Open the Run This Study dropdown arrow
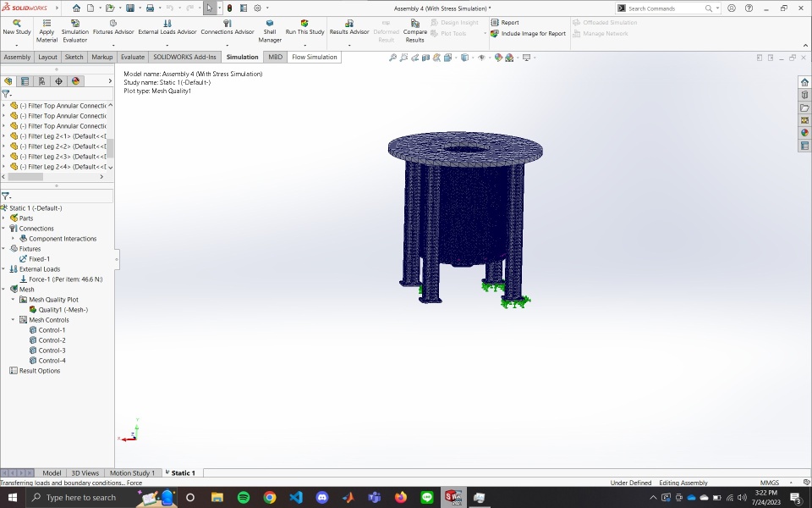 (304, 45)
